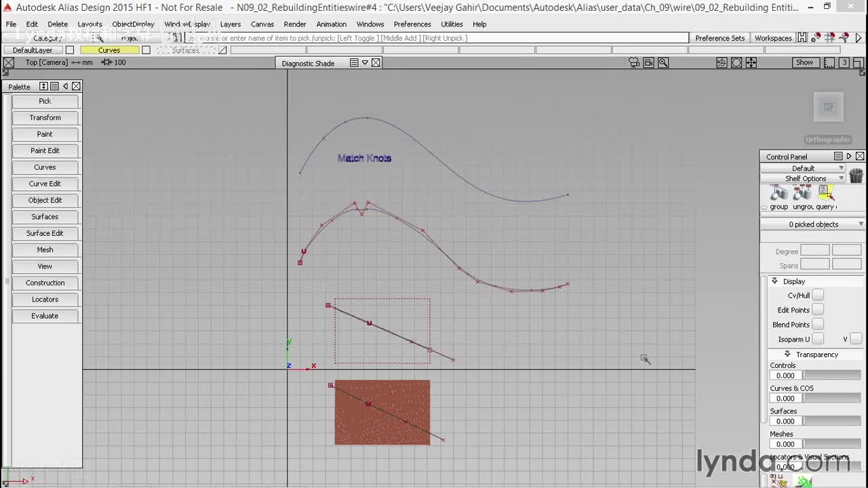
Task: Collapse the Palette with arrow
Action: [x=65, y=86]
